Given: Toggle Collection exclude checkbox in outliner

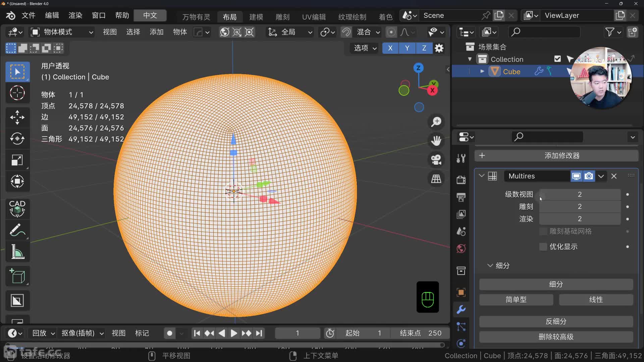Looking at the screenshot, I should pyautogui.click(x=557, y=59).
